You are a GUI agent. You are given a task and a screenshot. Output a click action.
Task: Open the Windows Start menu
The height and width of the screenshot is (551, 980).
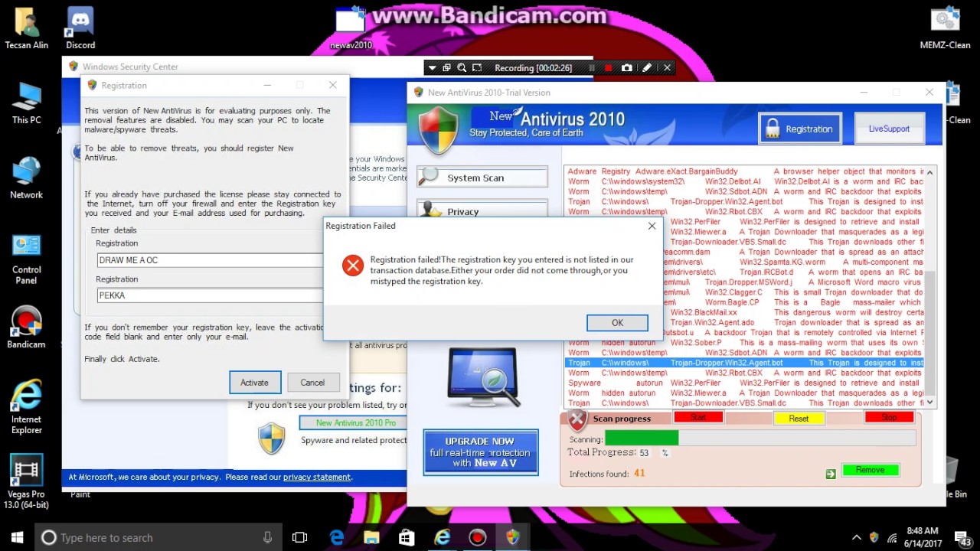tap(17, 538)
